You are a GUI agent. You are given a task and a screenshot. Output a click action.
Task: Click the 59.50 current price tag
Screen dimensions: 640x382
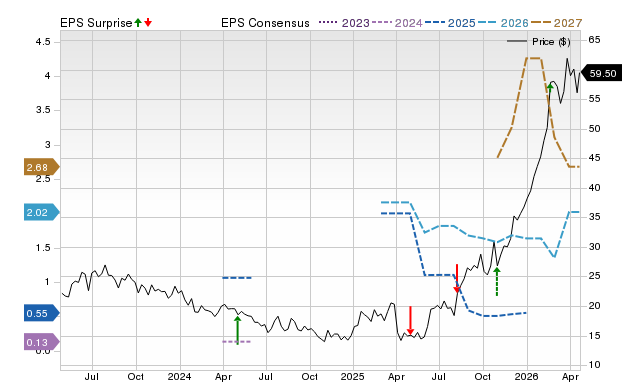click(601, 73)
